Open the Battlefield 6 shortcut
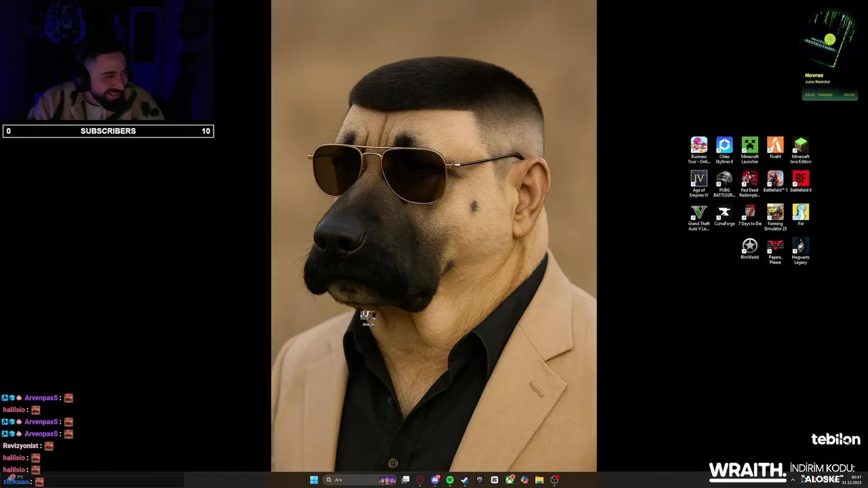Viewport: 868px width, 488px height. [x=800, y=182]
